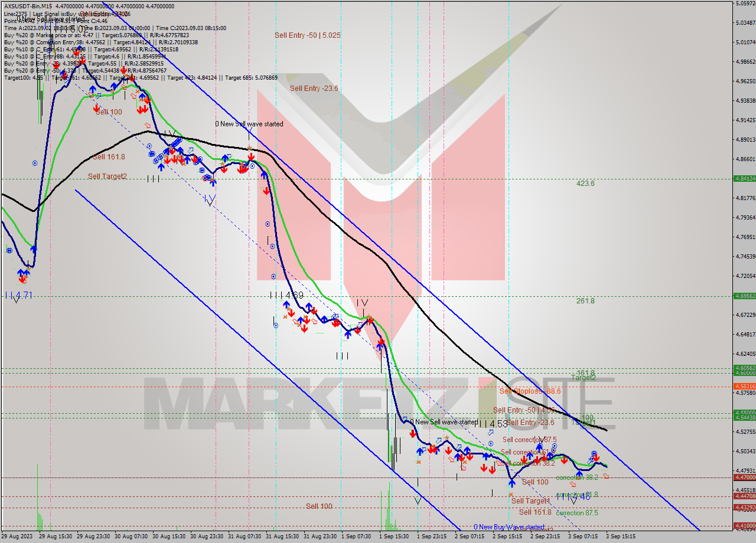Select the 'I I I 4.69' wave label
756x543 pixels.
click(x=286, y=295)
